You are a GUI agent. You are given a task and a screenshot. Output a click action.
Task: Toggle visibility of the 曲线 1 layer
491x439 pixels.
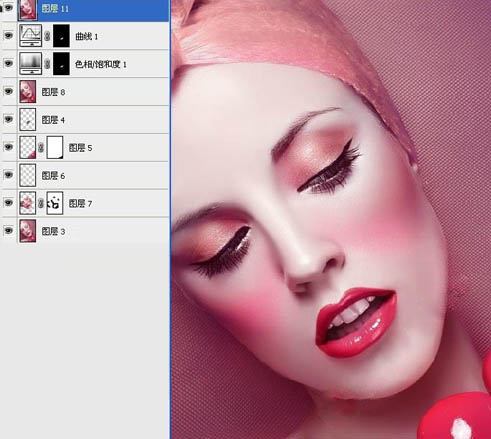tap(8, 35)
